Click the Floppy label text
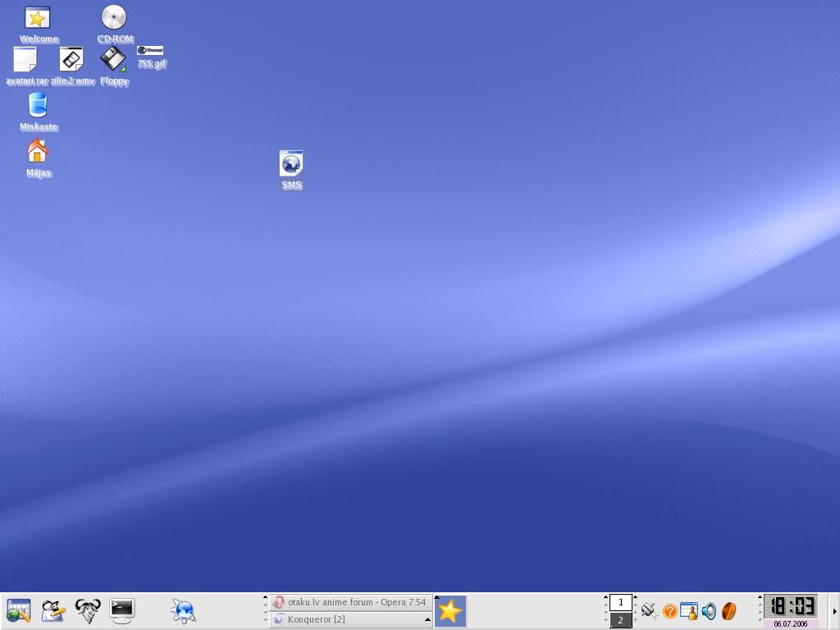The width and height of the screenshot is (840, 630). (114, 80)
